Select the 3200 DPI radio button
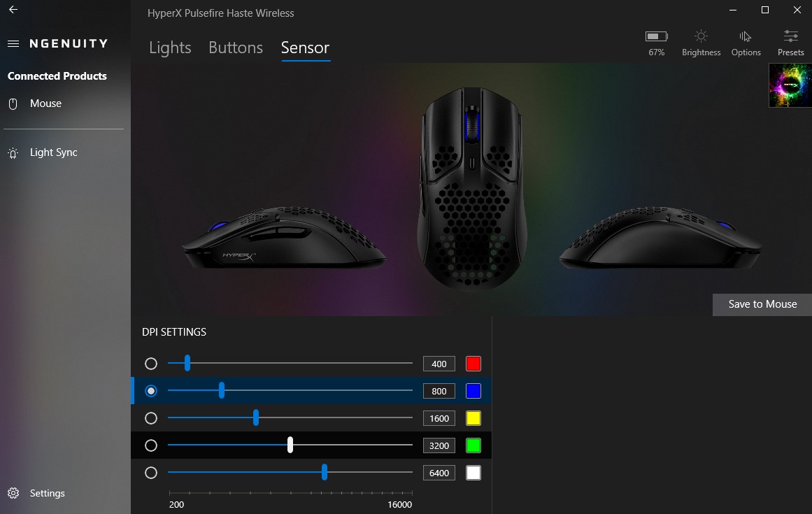 (150, 445)
